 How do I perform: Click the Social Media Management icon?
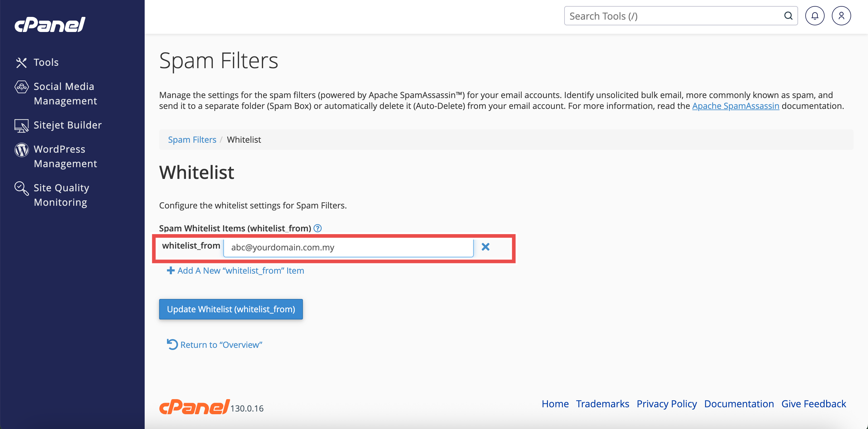click(x=22, y=87)
